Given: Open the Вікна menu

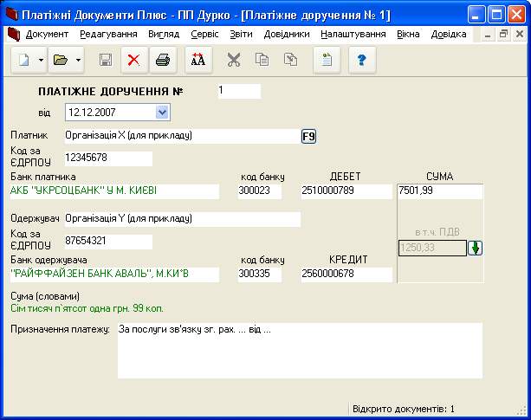Looking at the screenshot, I should pos(408,34).
